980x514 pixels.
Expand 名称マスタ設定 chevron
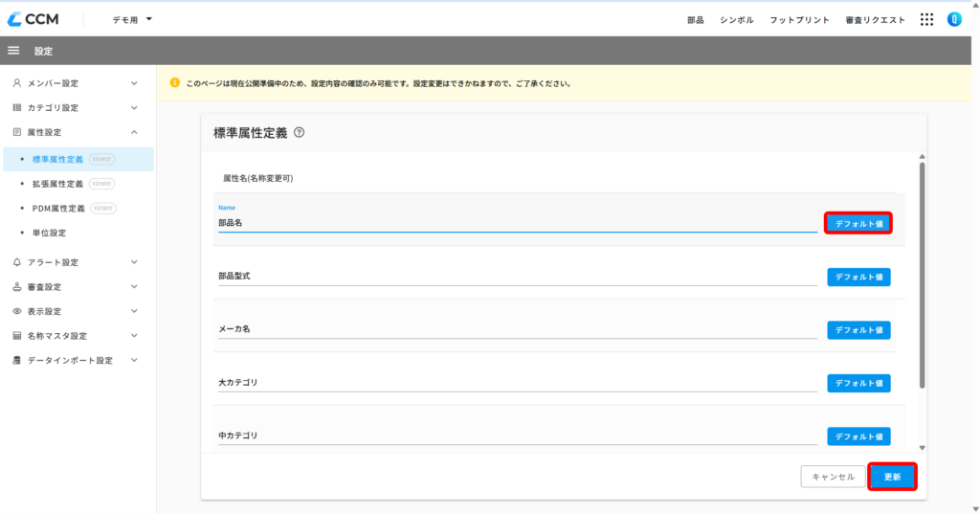[x=134, y=336]
